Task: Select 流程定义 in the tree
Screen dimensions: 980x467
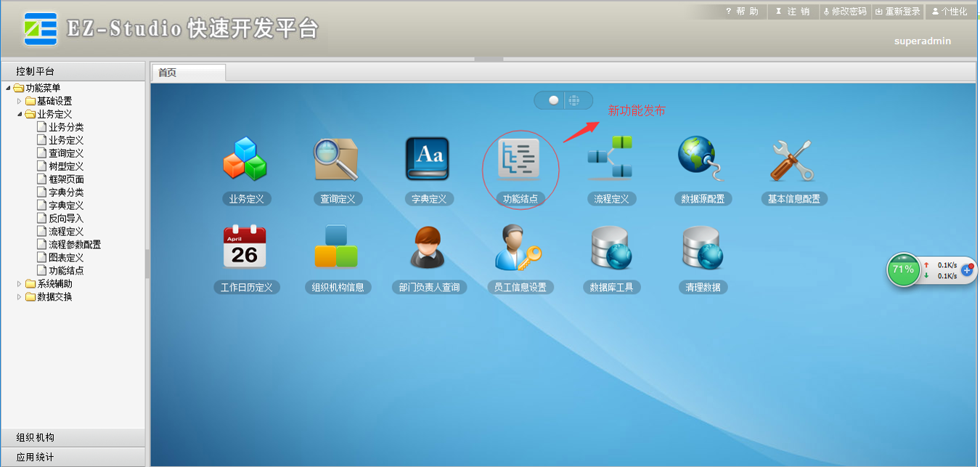Action: 66,232
